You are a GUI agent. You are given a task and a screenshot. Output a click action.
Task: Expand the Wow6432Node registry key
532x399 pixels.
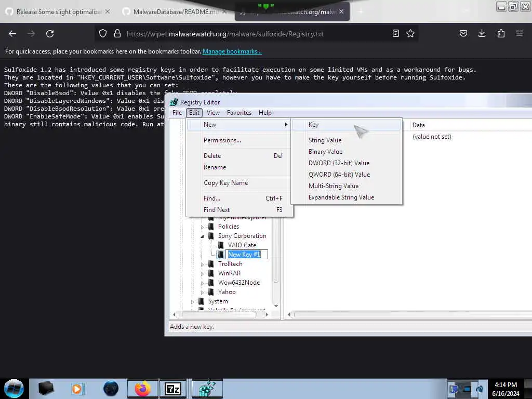202,283
